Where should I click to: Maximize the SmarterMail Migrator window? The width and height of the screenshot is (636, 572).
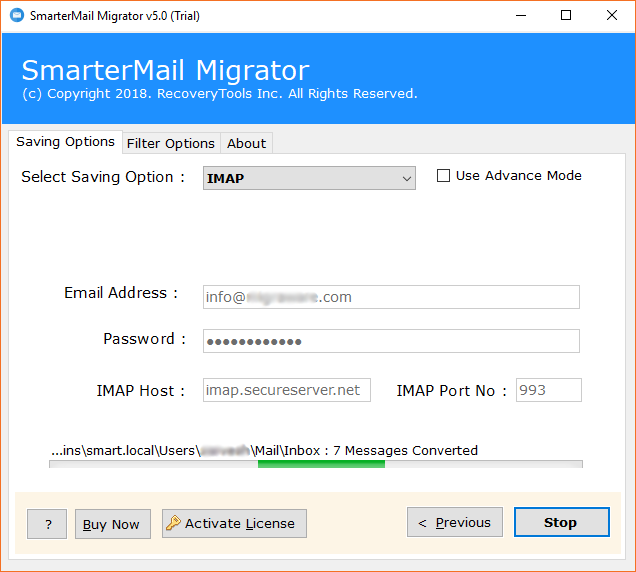click(566, 16)
